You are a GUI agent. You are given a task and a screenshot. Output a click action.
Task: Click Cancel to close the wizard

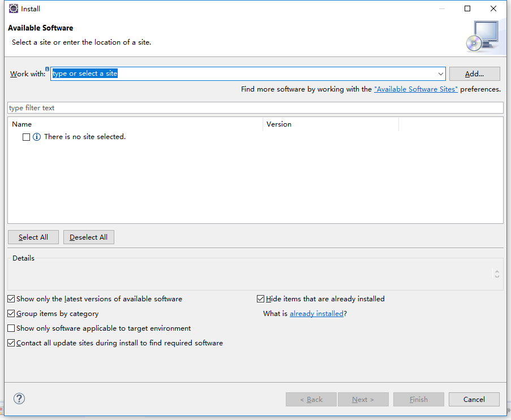(x=474, y=399)
